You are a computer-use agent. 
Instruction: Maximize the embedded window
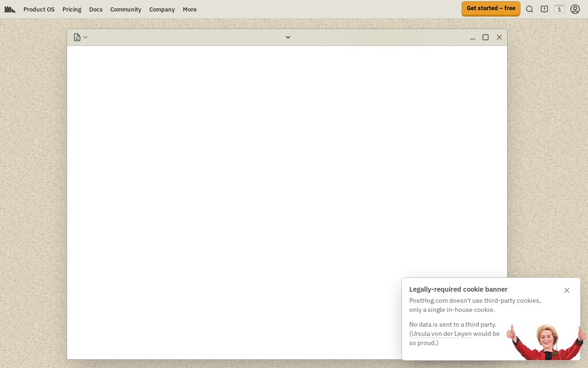pyautogui.click(x=486, y=37)
